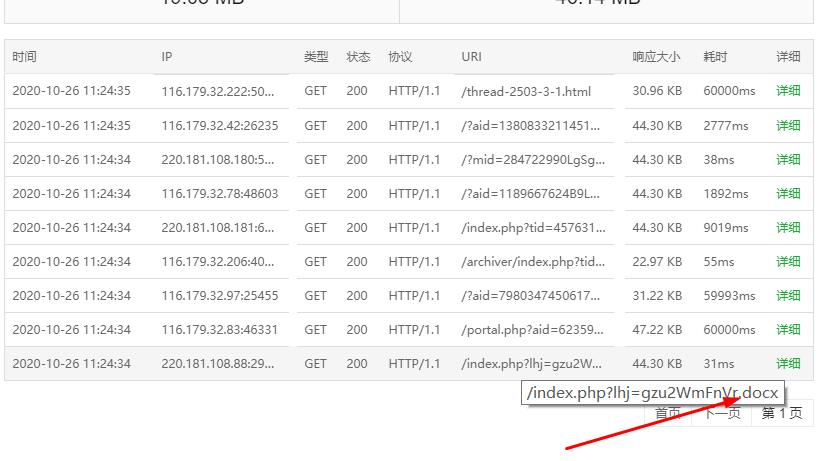Click the 22.97 KB response size
The image size is (819, 461).
point(657,261)
